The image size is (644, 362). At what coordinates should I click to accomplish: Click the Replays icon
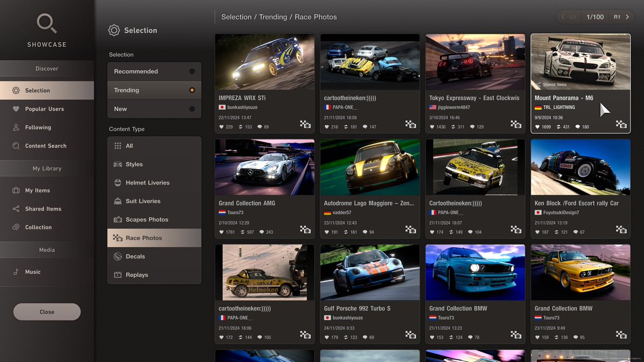(118, 275)
